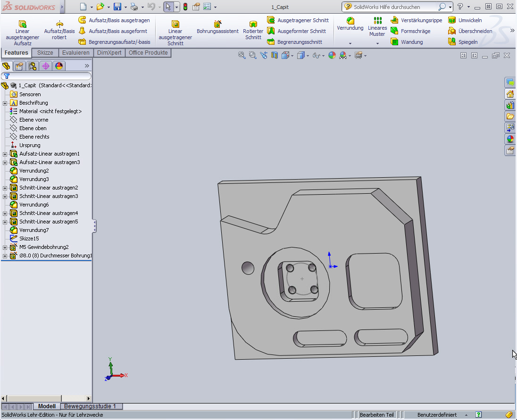Viewport: 517px width, 420px height.
Task: Select Begrenzungsaufsatz/-basis tool
Action: pos(115,42)
